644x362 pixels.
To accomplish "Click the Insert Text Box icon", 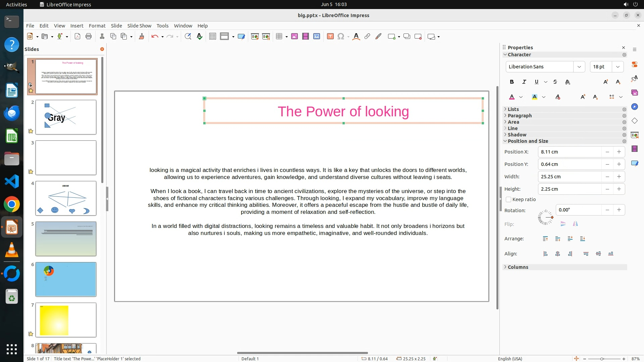I will [330, 37].
